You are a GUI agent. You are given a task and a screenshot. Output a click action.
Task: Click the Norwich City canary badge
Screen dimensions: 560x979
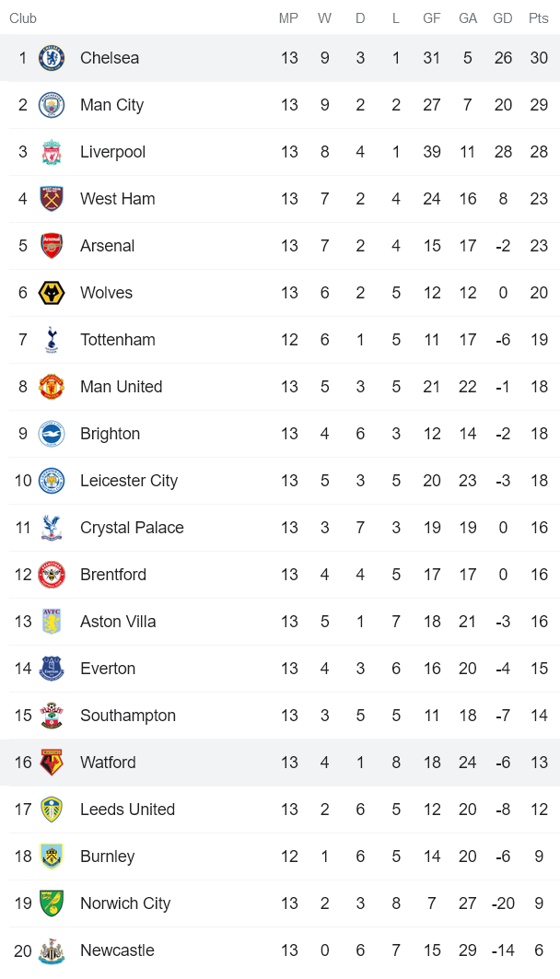(x=52, y=903)
